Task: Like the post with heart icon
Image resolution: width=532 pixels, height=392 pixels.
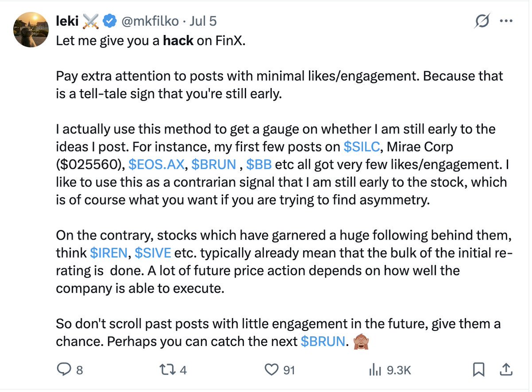Action: coord(271,370)
